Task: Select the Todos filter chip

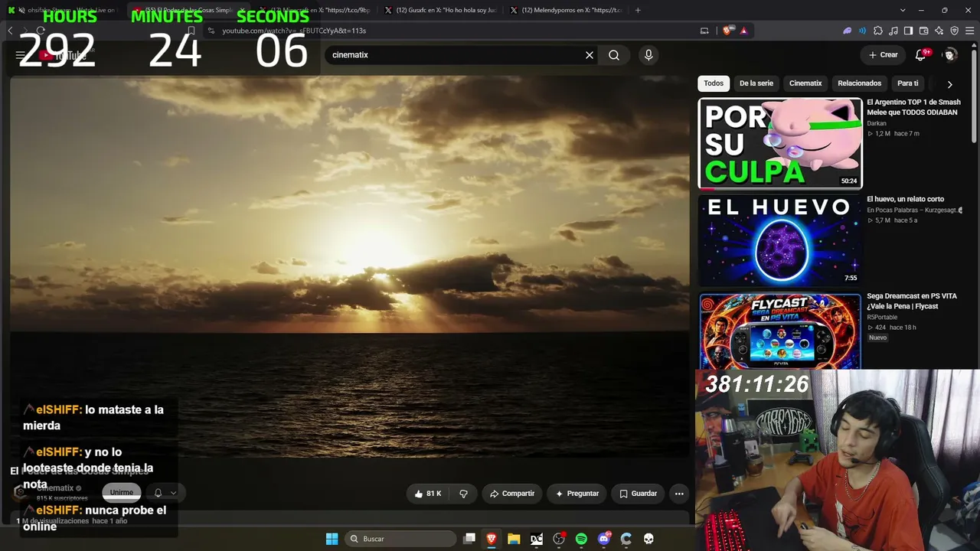Action: tap(714, 83)
